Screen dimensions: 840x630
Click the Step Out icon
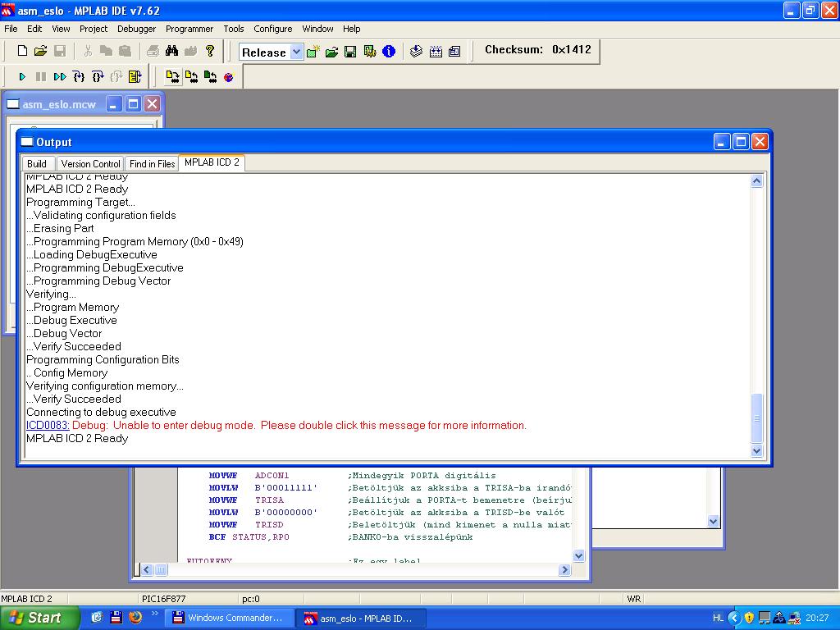point(116,77)
